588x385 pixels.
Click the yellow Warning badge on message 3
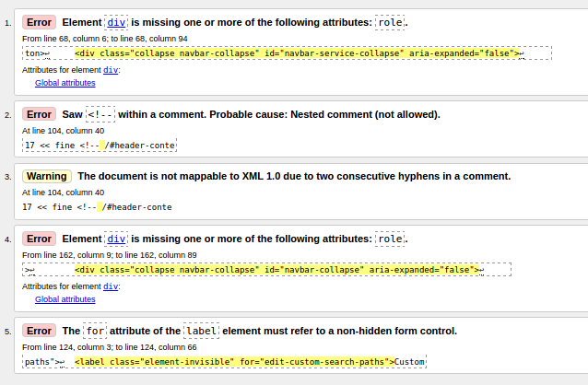click(47, 176)
